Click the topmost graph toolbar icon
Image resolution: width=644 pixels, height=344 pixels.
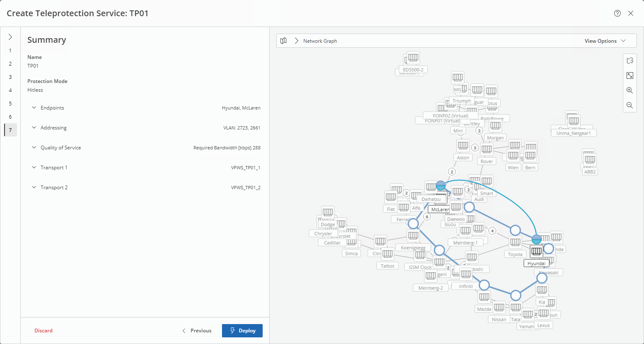[x=629, y=61]
